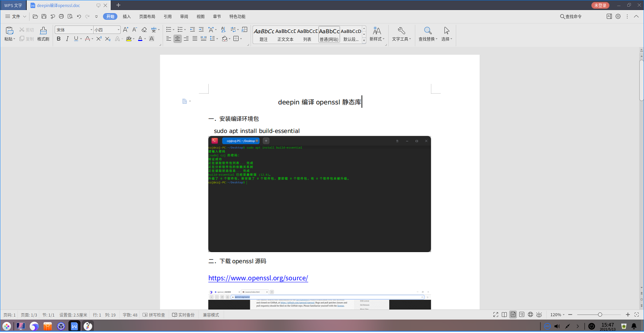Save the document using the disk icon
Viewport: 644px width, 333px height.
(44, 16)
